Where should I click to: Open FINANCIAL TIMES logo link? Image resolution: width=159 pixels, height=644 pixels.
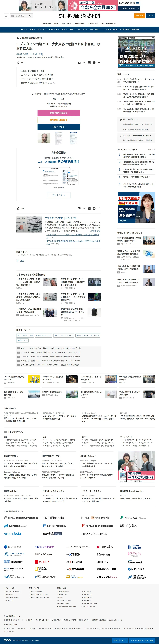click(x=94, y=534)
